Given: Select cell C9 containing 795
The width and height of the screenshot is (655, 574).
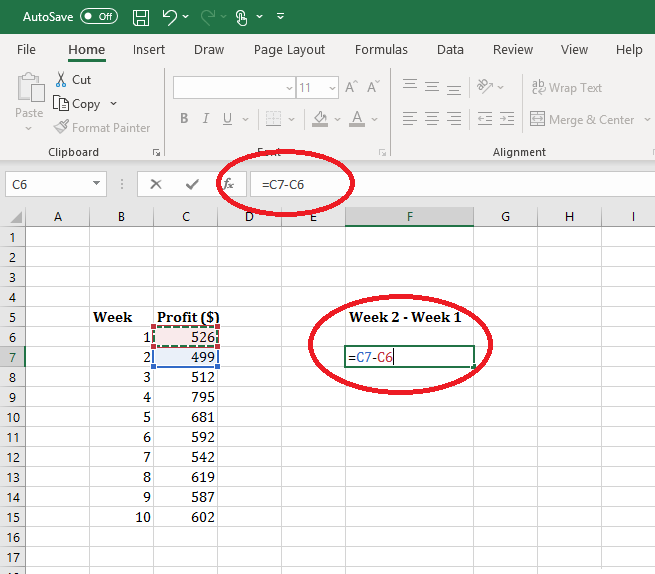Looking at the screenshot, I should (185, 397).
